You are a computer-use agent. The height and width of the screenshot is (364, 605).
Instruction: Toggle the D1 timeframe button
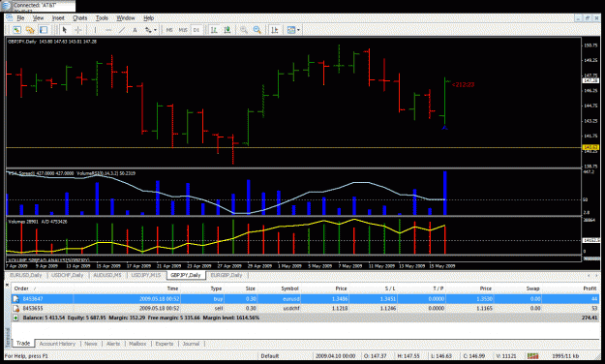[196, 30]
